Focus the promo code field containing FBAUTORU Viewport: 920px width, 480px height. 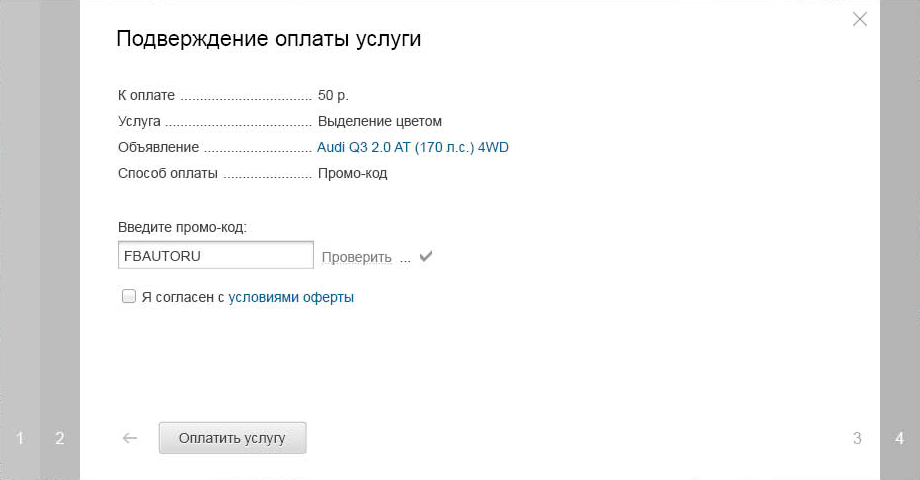coord(216,255)
